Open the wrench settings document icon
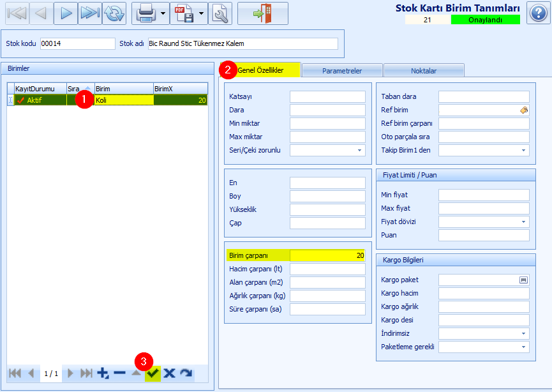The image size is (552, 392). coord(220,13)
